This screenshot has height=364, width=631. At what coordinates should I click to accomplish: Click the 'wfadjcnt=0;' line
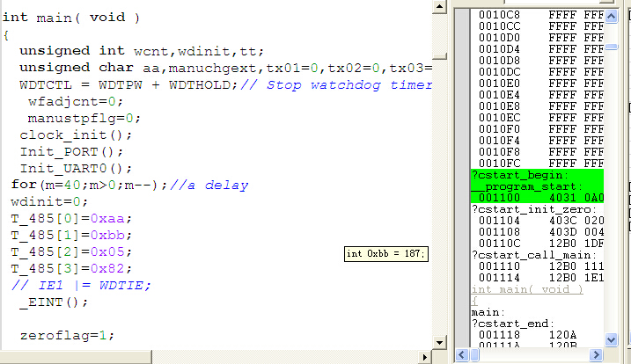[x=76, y=101]
